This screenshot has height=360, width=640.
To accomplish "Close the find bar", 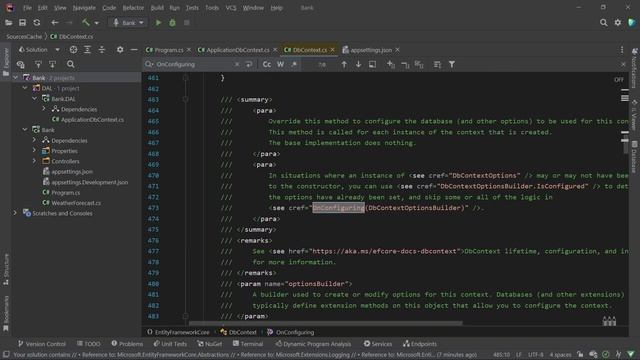I will pyautogui.click(x=623, y=64).
